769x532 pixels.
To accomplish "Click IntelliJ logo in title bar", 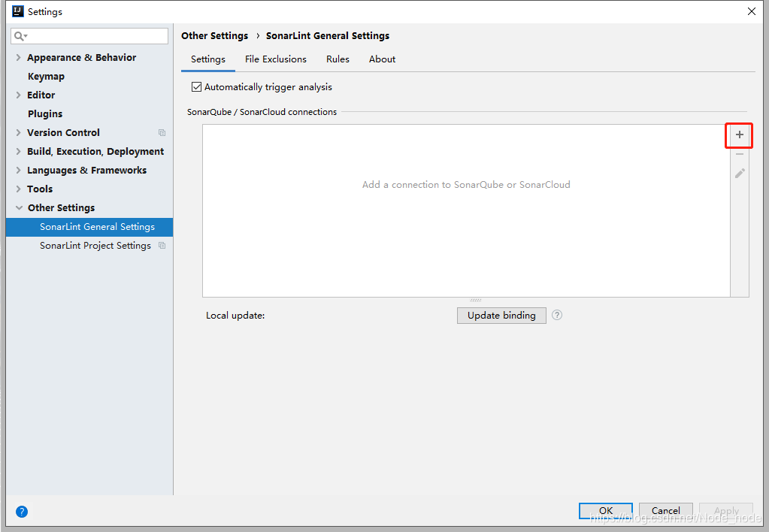I will pyautogui.click(x=17, y=11).
